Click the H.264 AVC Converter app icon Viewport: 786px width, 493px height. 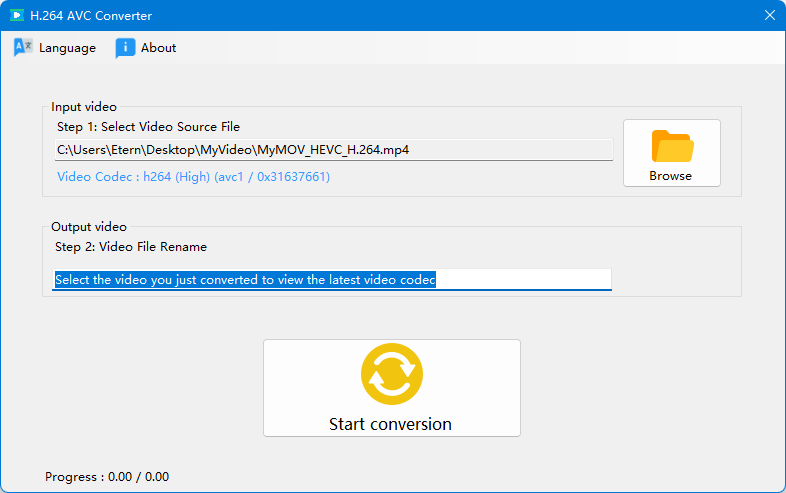17,16
